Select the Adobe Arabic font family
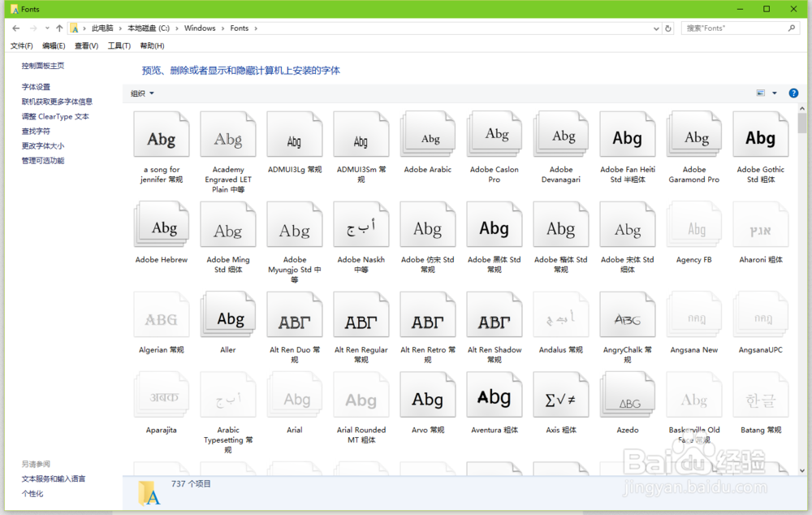The height and width of the screenshot is (515, 812). (428, 134)
